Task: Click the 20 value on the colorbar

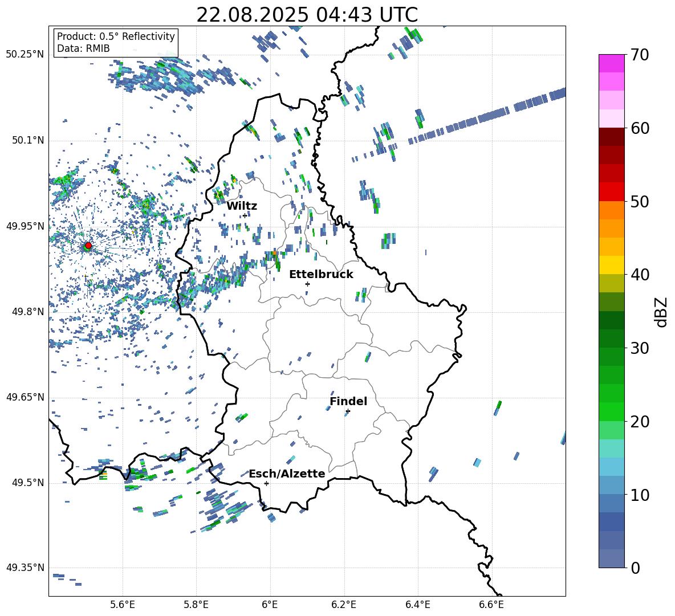Action: [639, 422]
